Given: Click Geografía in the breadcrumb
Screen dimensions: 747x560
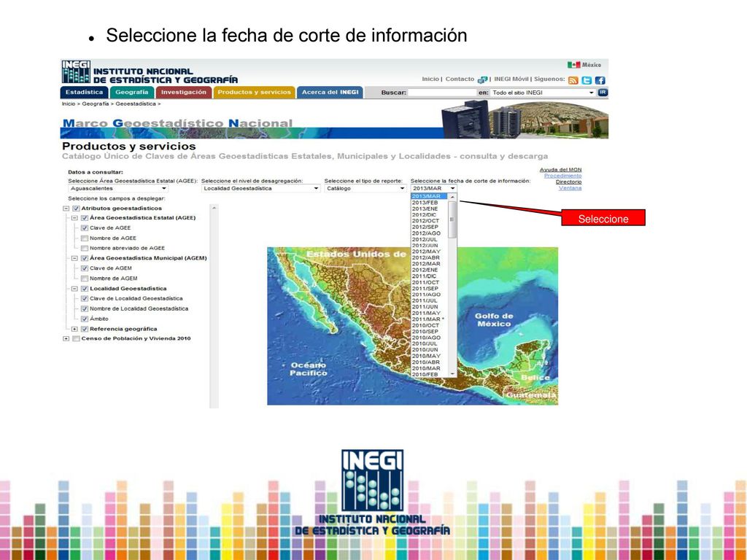Looking at the screenshot, I should pos(96,104).
